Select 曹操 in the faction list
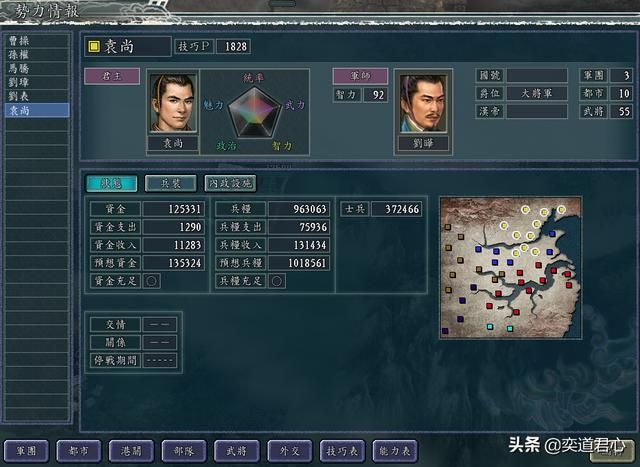640x467 pixels. [x=37, y=41]
